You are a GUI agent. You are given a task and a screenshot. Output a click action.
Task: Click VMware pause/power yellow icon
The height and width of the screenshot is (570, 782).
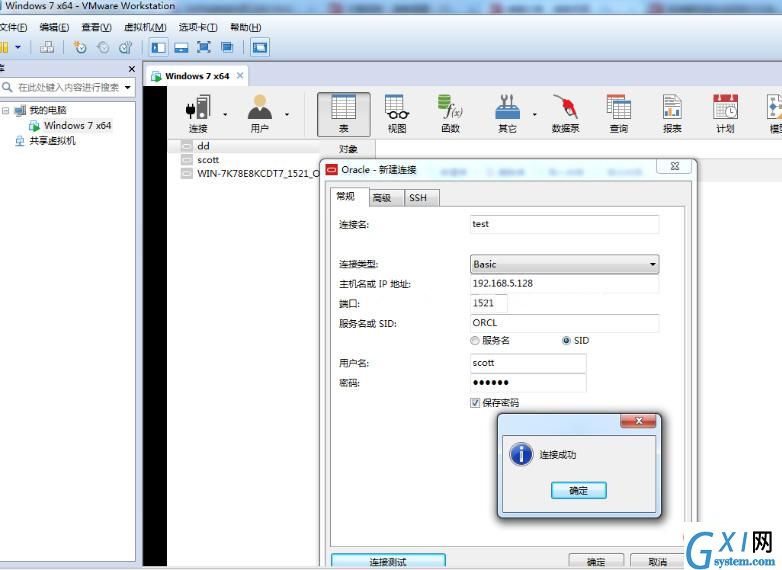click(x=4, y=47)
